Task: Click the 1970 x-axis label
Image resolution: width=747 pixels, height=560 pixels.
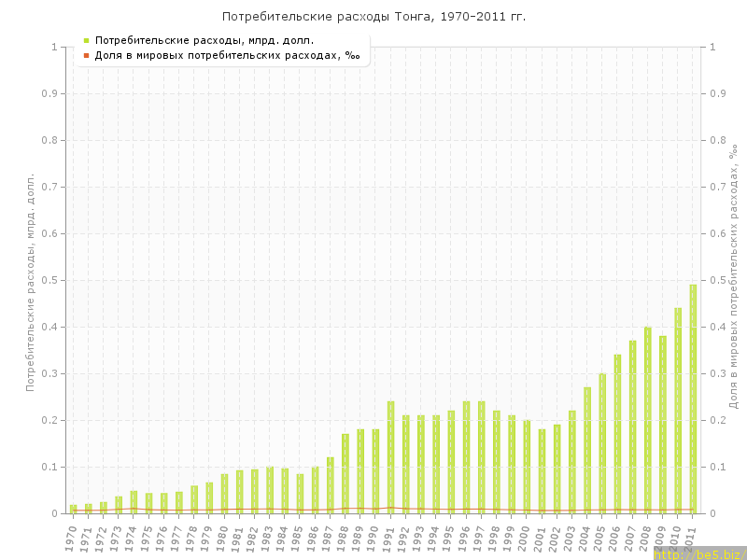Action: click(x=72, y=537)
